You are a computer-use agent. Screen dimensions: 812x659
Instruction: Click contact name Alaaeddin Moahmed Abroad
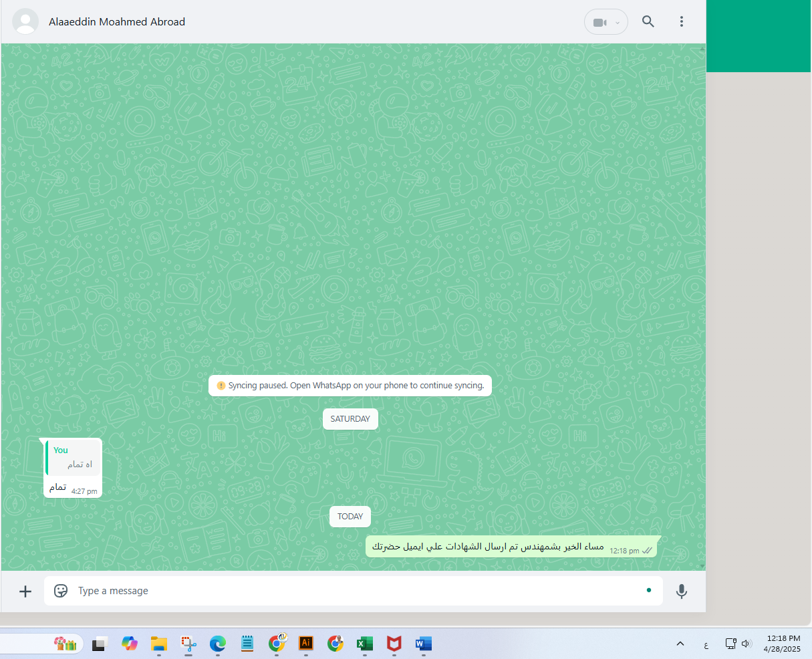[117, 22]
